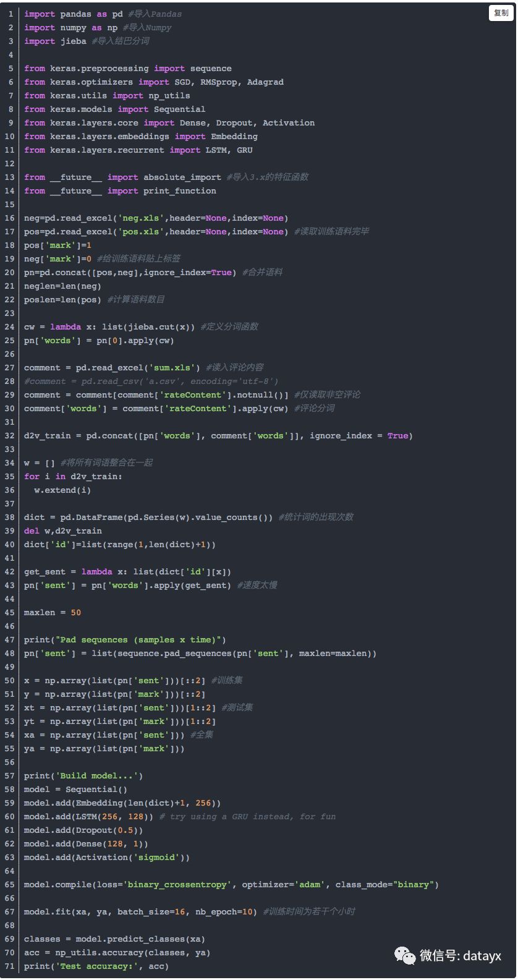Click 'binary_crossentropy' loss string

[177, 884]
